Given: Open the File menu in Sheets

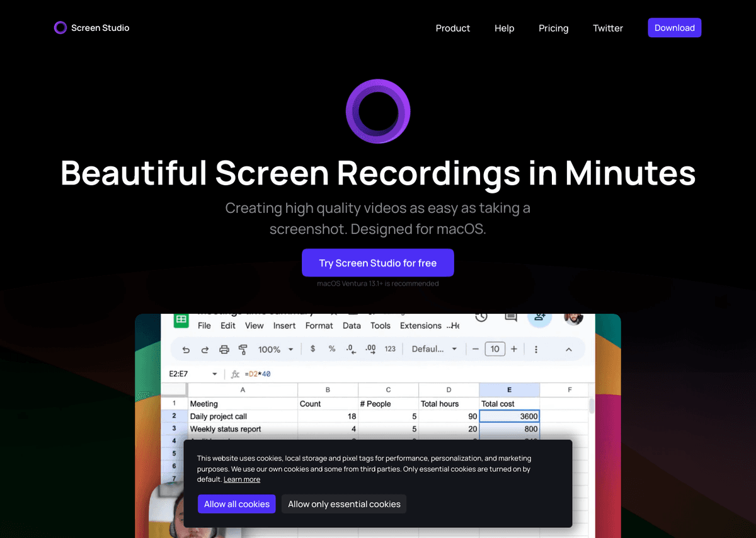Looking at the screenshot, I should 204,326.
